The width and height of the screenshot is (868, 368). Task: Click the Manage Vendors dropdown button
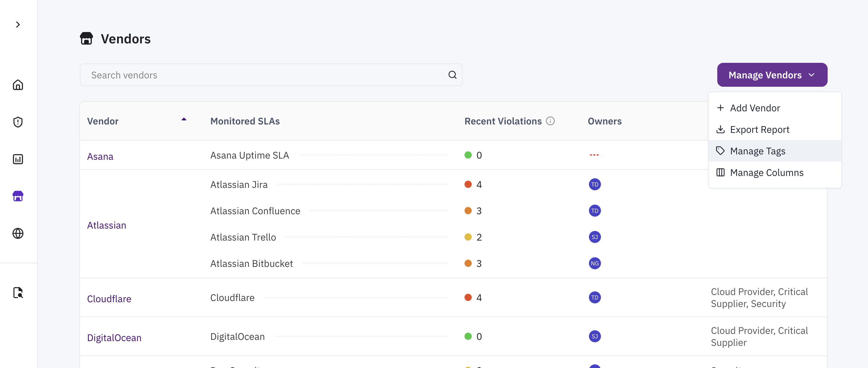[772, 75]
